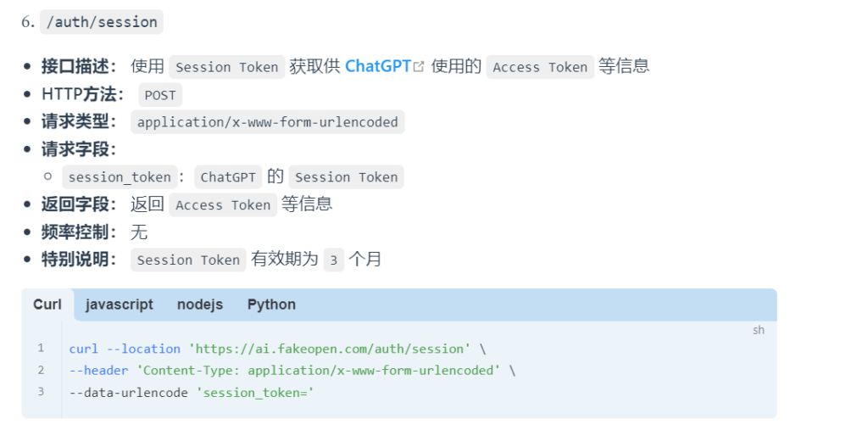The height and width of the screenshot is (436, 868).
Task: Click the POST method code chip
Action: point(160,95)
